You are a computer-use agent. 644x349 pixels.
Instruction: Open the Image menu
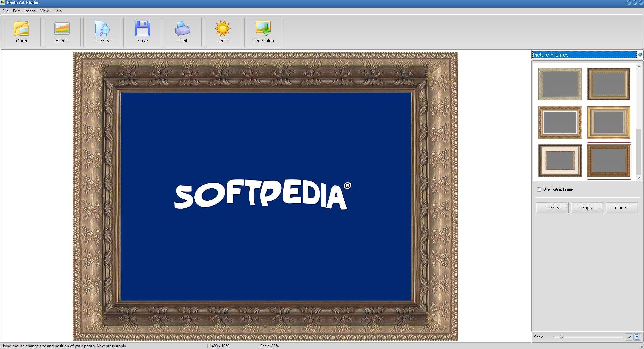pyautogui.click(x=30, y=11)
